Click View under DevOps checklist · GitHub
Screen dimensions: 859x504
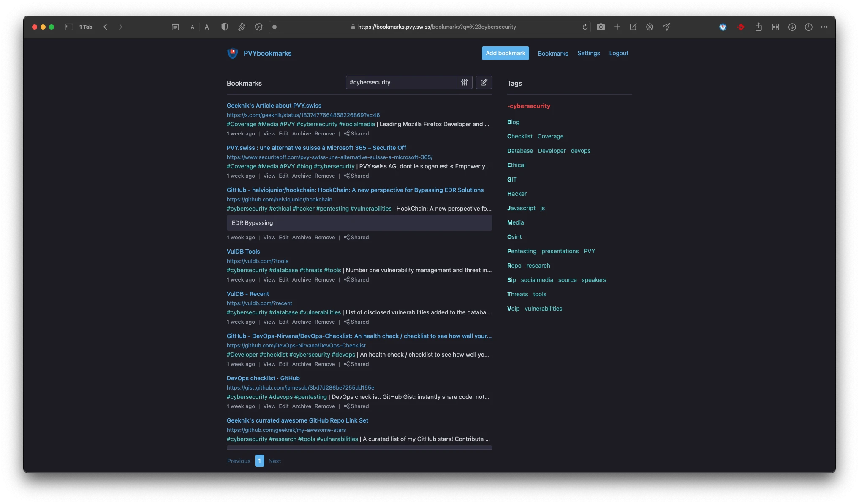coord(269,406)
